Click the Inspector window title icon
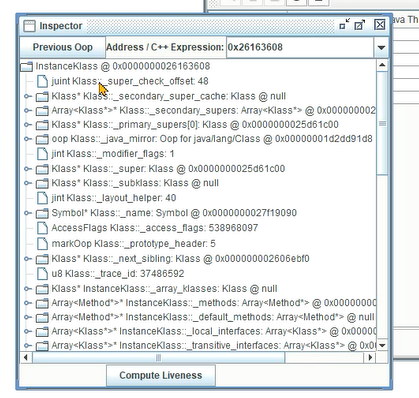419x398 pixels. point(29,26)
